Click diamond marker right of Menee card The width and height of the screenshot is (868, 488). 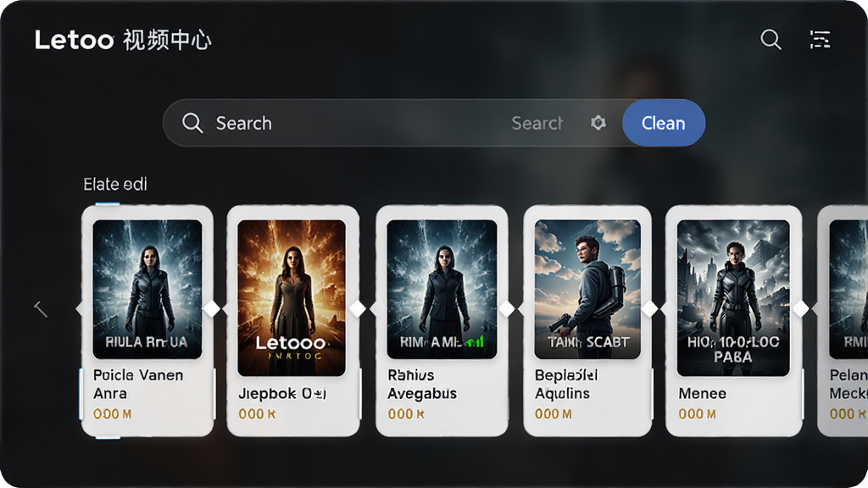800,308
